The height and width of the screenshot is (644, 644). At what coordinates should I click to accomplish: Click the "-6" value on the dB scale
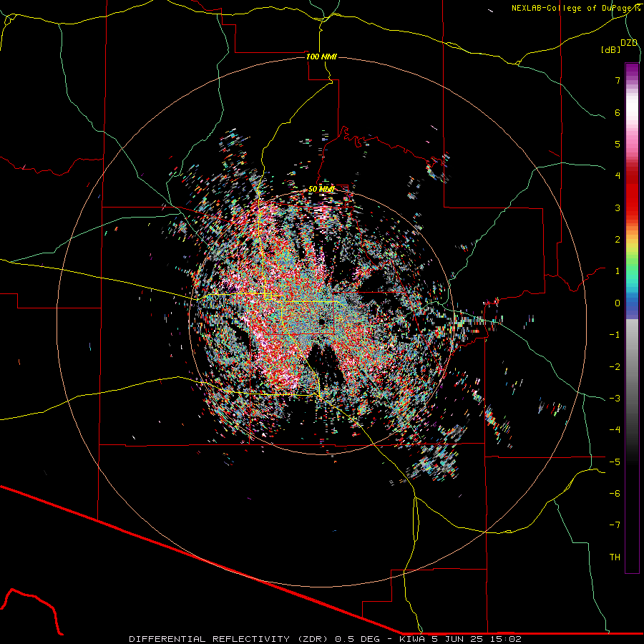(x=615, y=494)
